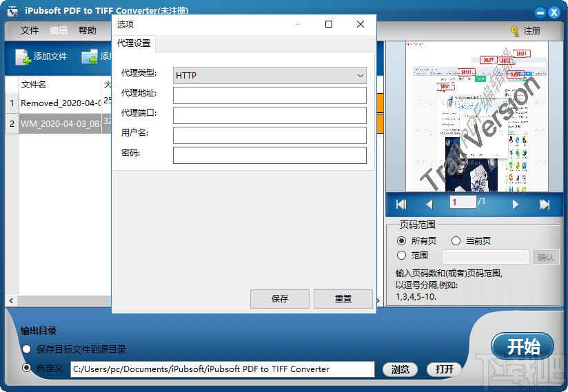The height and width of the screenshot is (392, 568).
Task: Click the page range text field
Action: [x=485, y=257]
